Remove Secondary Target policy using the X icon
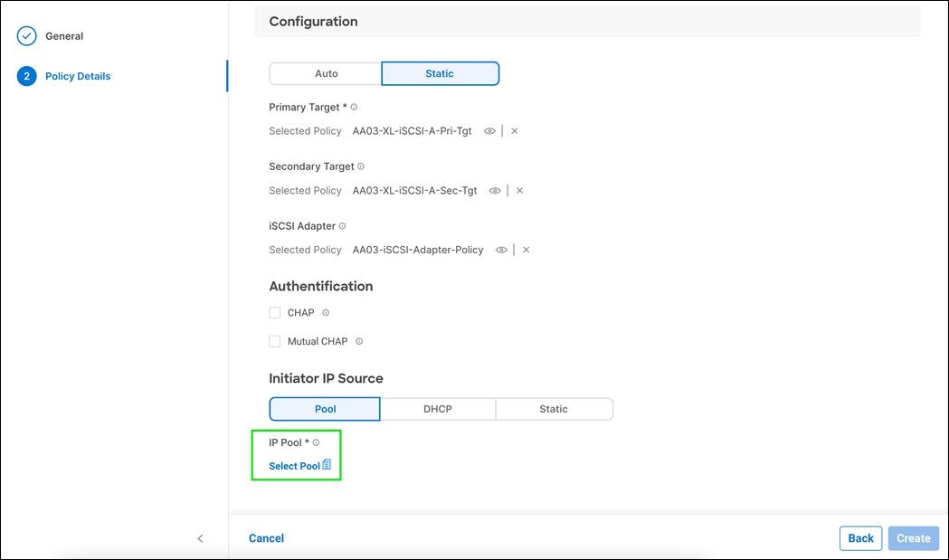Viewport: 949px width, 560px height. [519, 190]
